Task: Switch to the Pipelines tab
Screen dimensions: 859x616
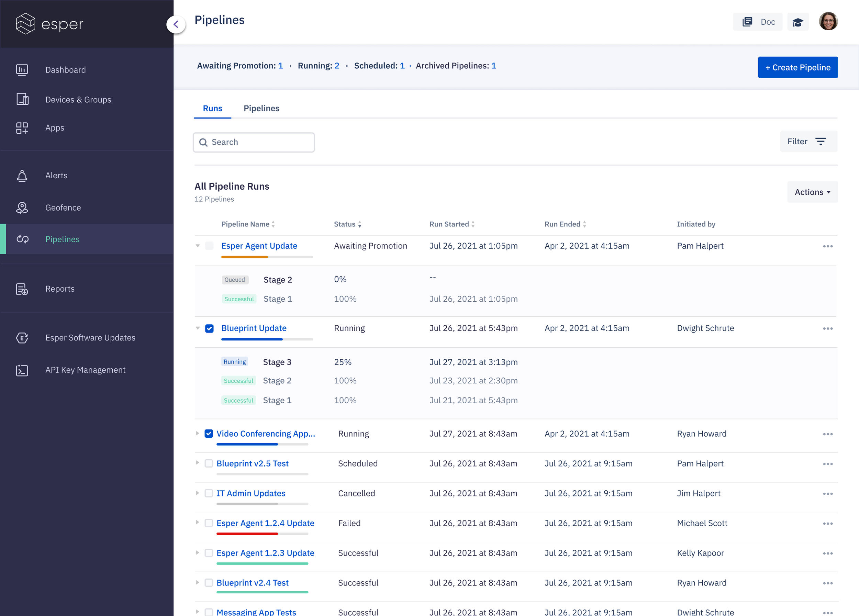Action: click(x=261, y=108)
